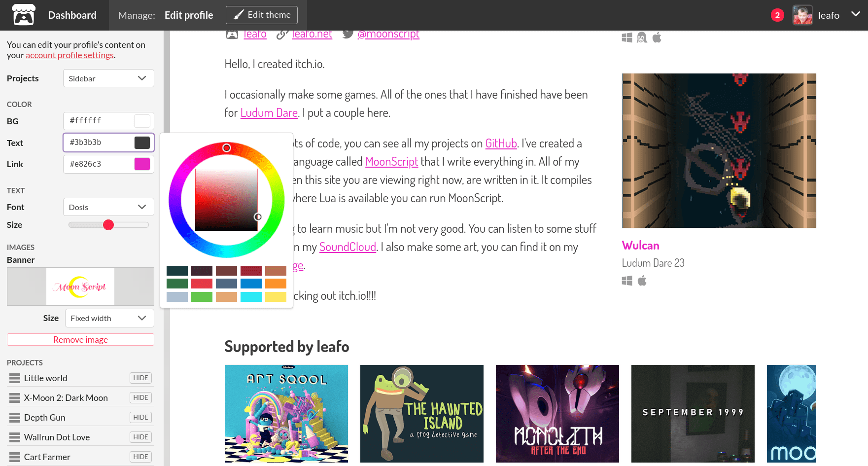
Task: Select reorder handle for Cart Farmer
Action: point(15,457)
